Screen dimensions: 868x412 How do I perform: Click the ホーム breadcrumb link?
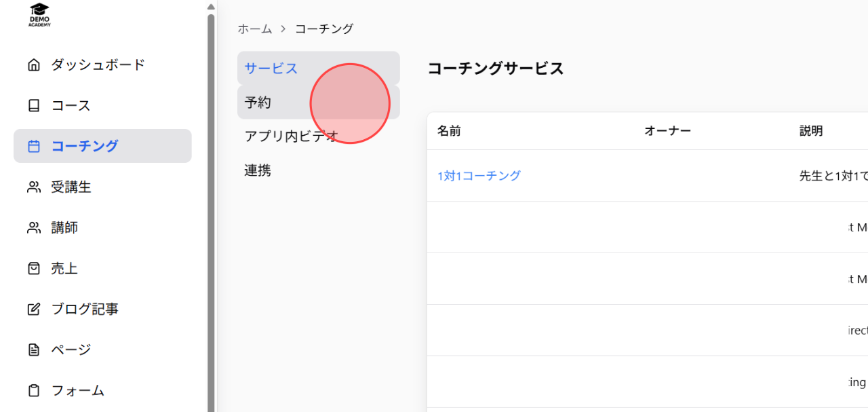[x=254, y=29]
